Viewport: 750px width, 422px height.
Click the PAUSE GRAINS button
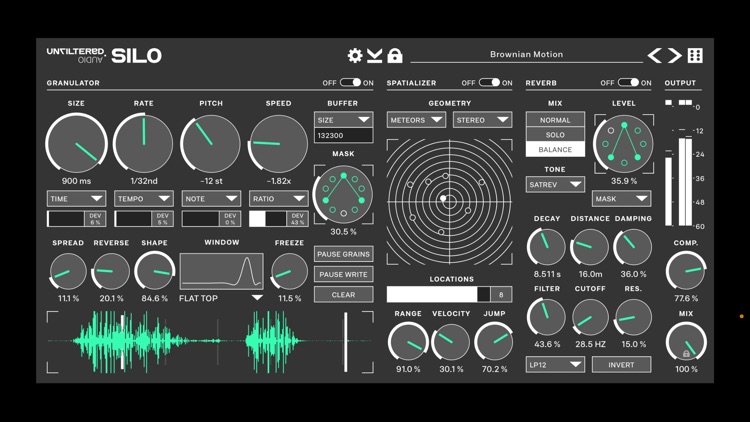[x=343, y=254]
